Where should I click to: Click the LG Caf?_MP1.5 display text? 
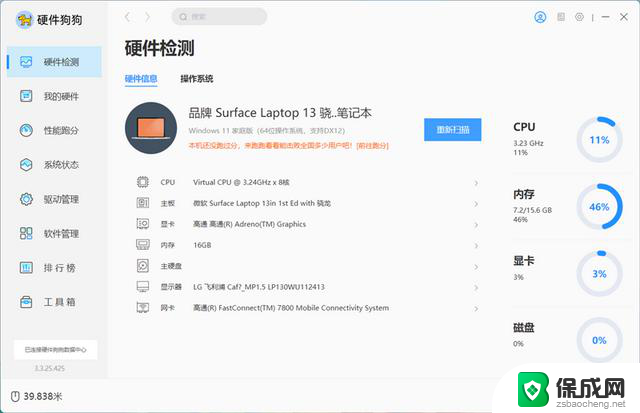(259, 287)
